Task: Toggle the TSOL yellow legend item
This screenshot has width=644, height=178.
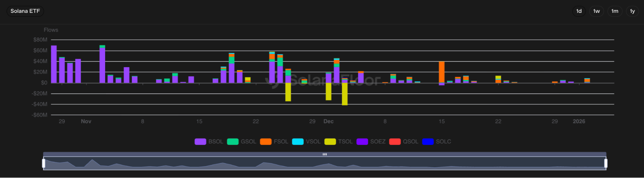Action: (339, 142)
